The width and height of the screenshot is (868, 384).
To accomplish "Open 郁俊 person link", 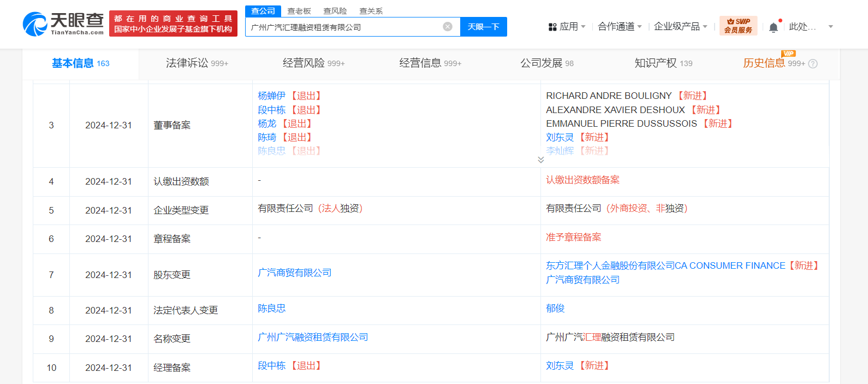I will click(555, 308).
